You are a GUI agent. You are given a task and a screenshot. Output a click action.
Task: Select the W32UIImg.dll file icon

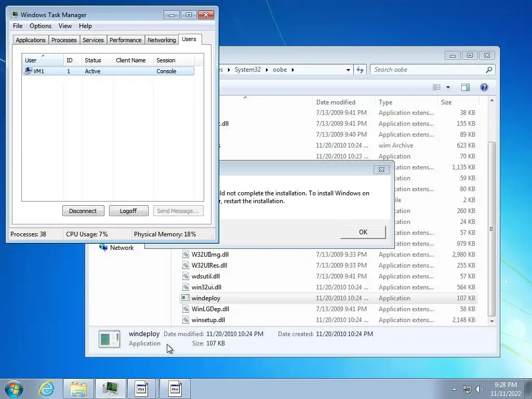[x=185, y=254]
